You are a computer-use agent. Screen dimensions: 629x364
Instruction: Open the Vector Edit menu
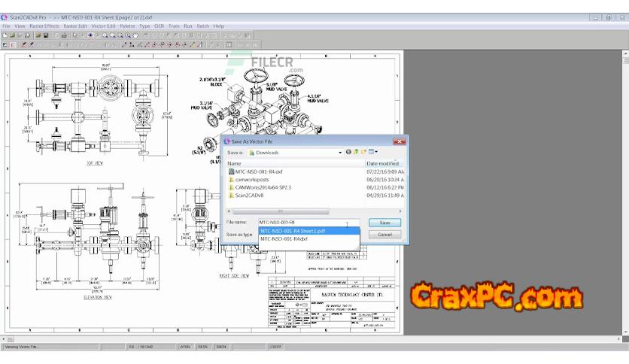coord(104,26)
